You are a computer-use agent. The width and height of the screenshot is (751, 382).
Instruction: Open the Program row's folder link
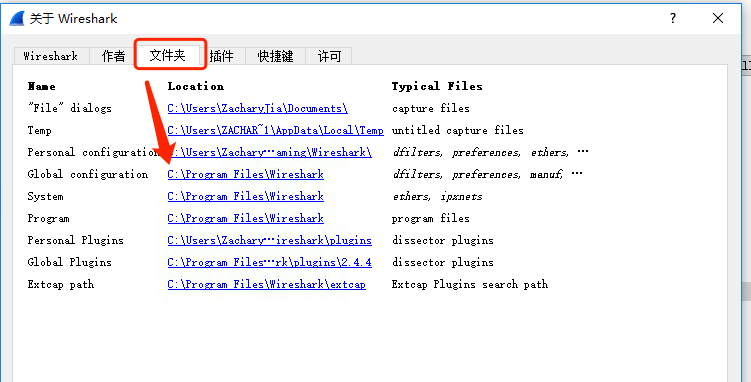coord(246,218)
